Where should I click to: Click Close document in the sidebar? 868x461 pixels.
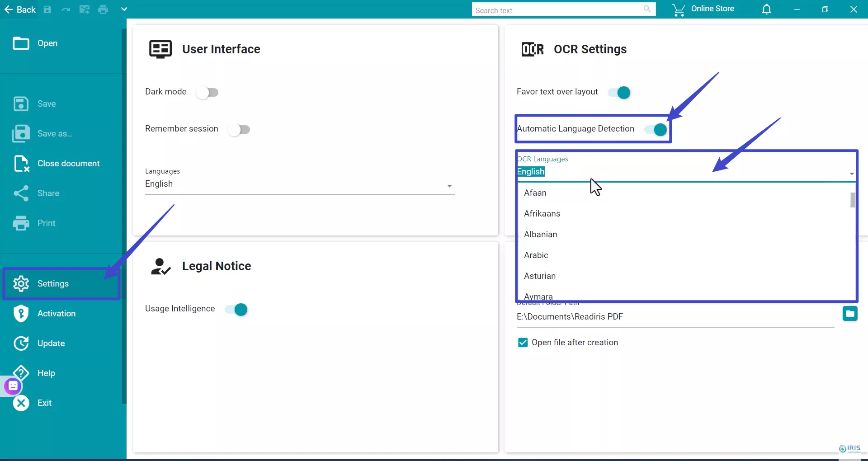[x=69, y=163]
